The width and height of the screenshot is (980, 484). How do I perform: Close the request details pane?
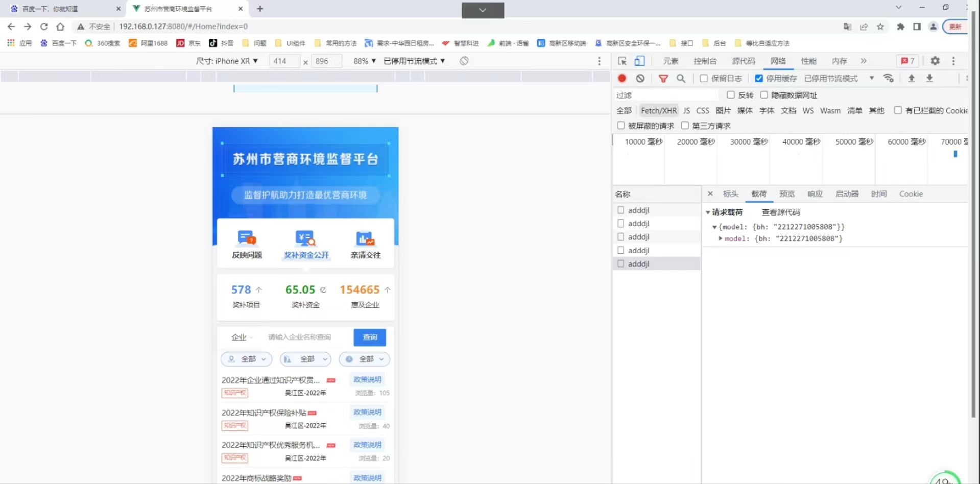click(710, 193)
